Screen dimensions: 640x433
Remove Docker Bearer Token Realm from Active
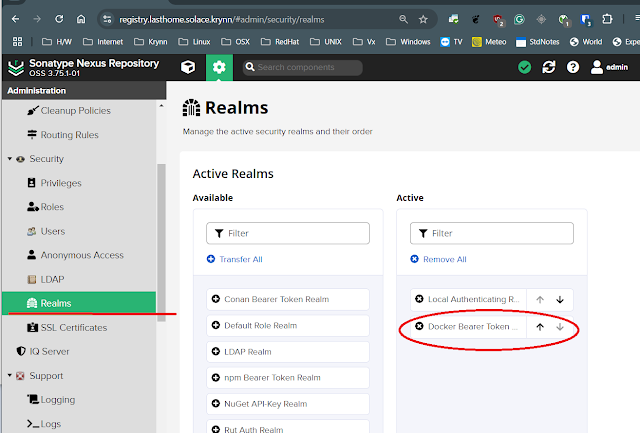(420, 327)
